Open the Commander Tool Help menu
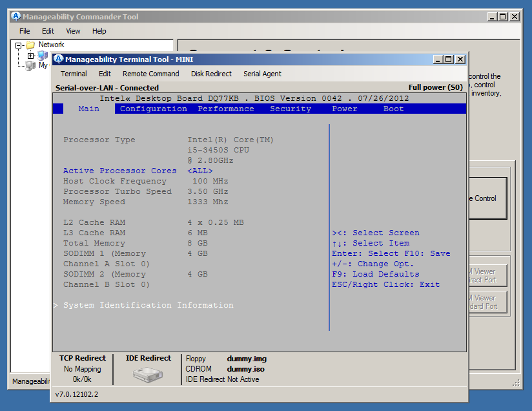 click(99, 31)
